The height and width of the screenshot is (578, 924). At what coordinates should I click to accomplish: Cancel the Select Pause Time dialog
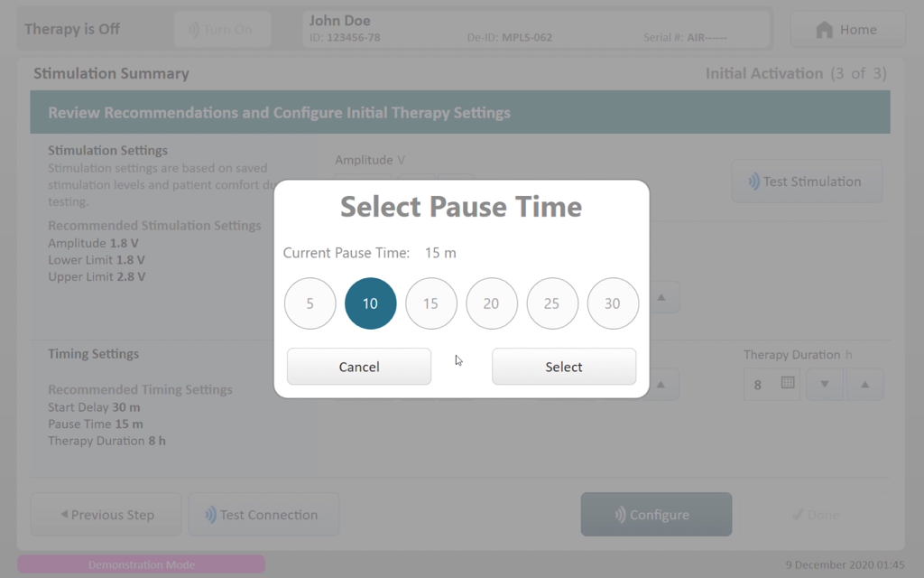point(359,367)
